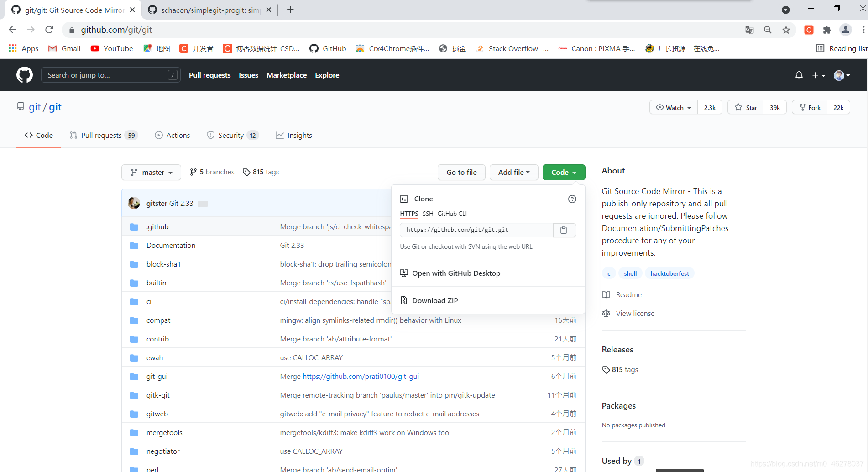Image resolution: width=868 pixels, height=472 pixels.
Task: Open the GitHub bookmark
Action: click(x=328, y=48)
